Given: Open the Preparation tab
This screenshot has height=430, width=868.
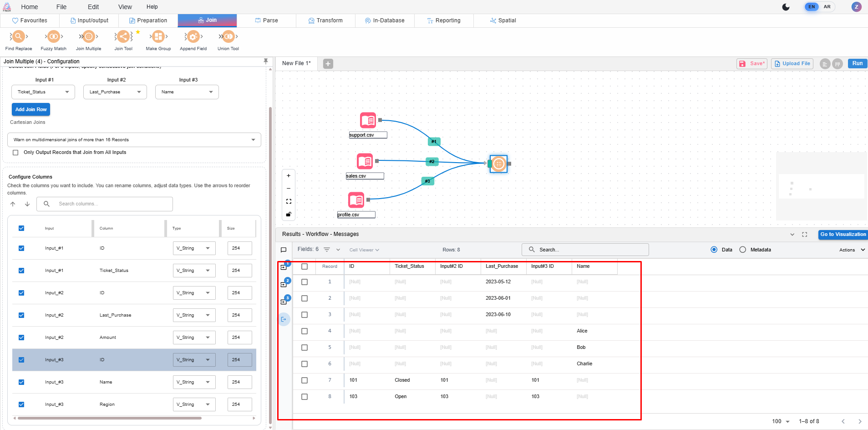Looking at the screenshot, I should pos(148,20).
